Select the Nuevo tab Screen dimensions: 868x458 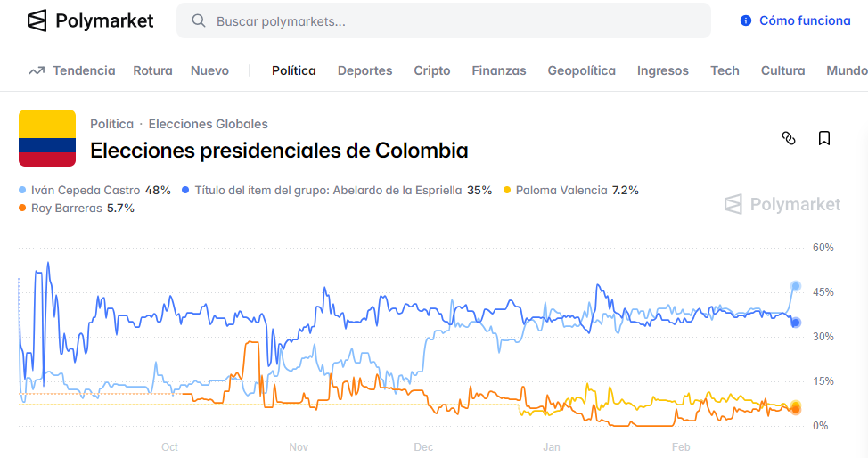pos(209,70)
